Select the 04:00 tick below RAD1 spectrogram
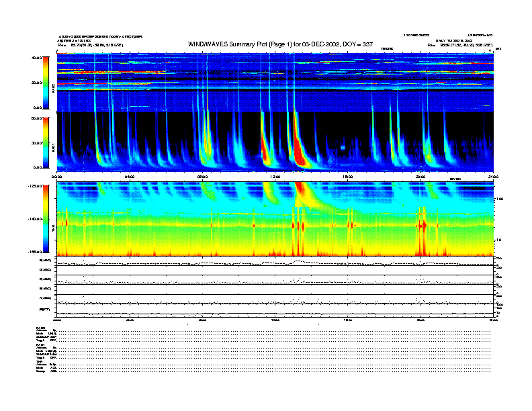 click(x=130, y=176)
